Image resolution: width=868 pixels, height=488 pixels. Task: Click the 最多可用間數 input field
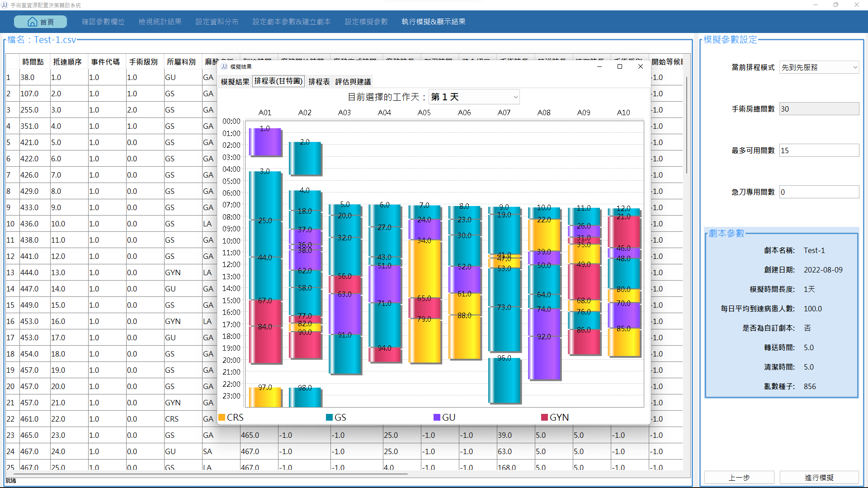(x=819, y=150)
